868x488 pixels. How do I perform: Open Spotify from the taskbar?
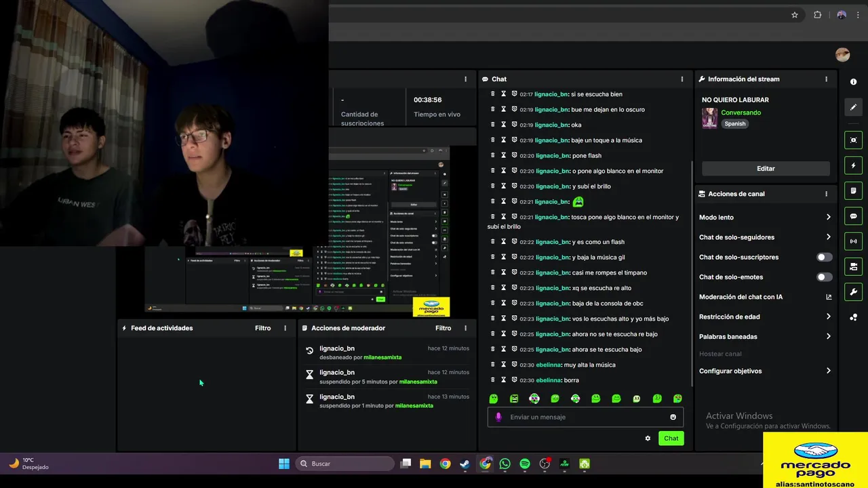525,464
